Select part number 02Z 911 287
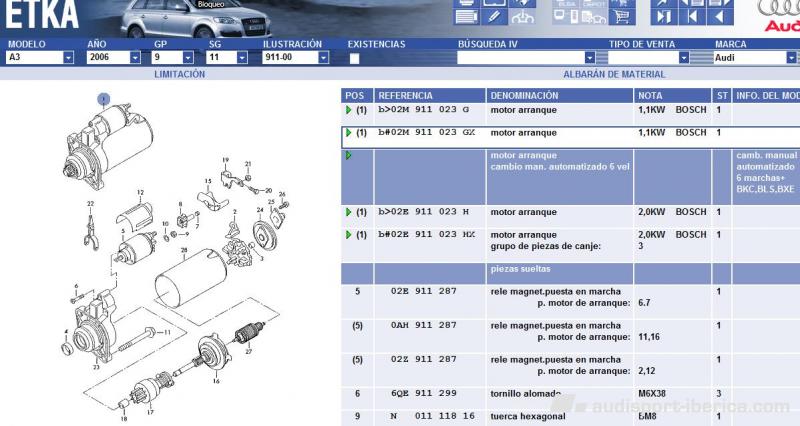 [x=423, y=359]
